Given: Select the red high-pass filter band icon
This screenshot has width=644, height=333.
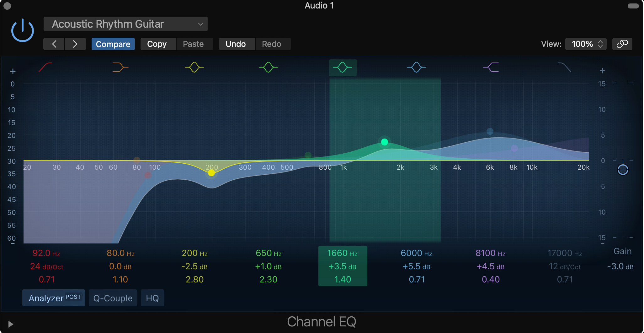Looking at the screenshot, I should (x=45, y=67).
